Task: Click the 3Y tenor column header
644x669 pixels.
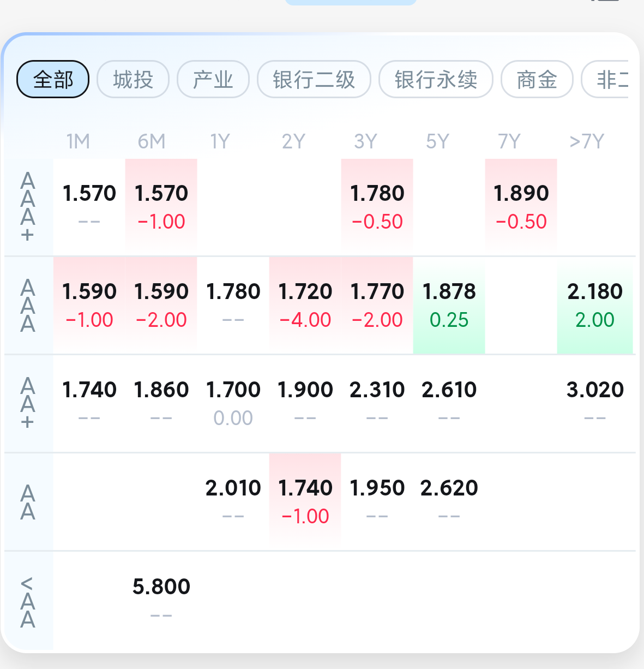Action: point(366,141)
